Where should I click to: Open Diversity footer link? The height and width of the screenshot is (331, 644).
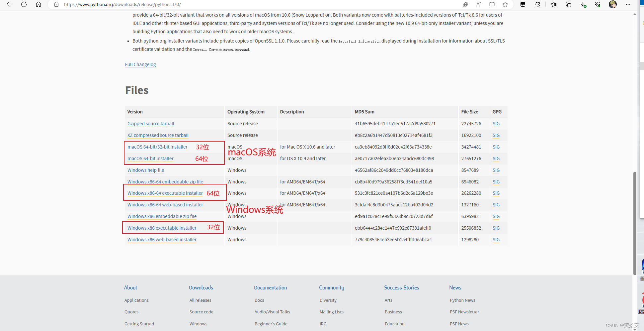click(x=328, y=300)
